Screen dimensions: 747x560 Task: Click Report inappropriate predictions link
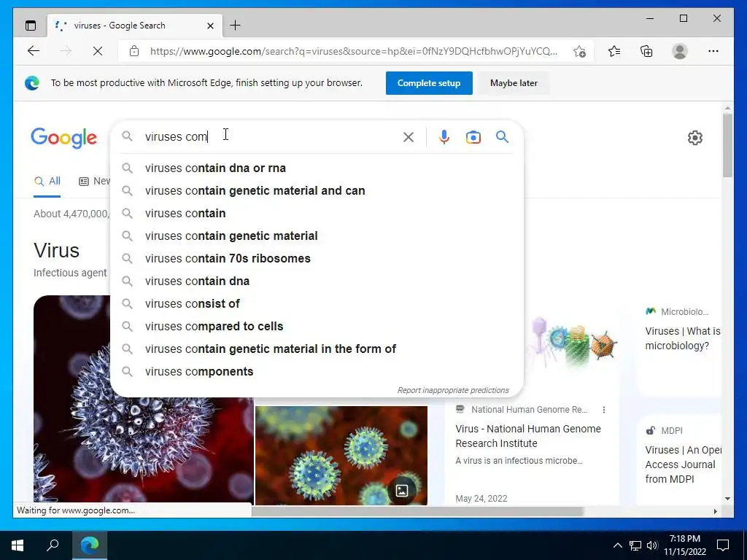[453, 390]
